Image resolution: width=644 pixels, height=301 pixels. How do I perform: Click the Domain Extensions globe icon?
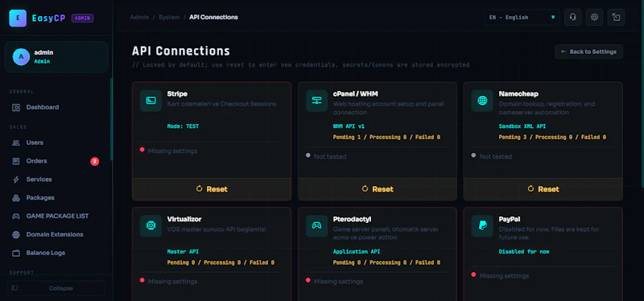coord(16,234)
